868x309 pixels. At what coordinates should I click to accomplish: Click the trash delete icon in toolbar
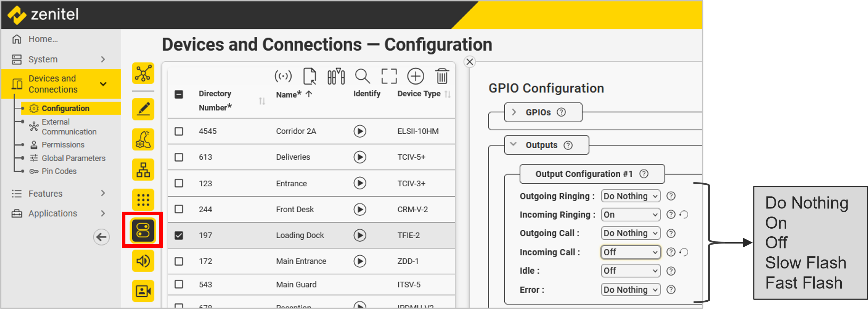pos(442,76)
